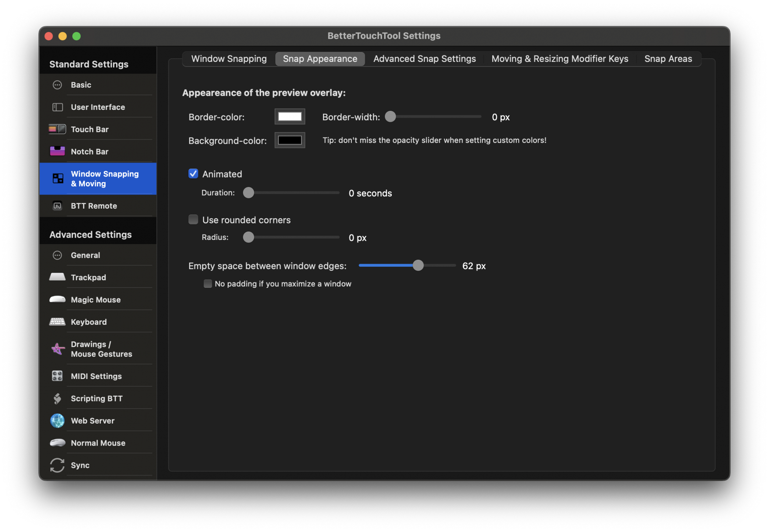Click the Keyboard icon

(57, 322)
